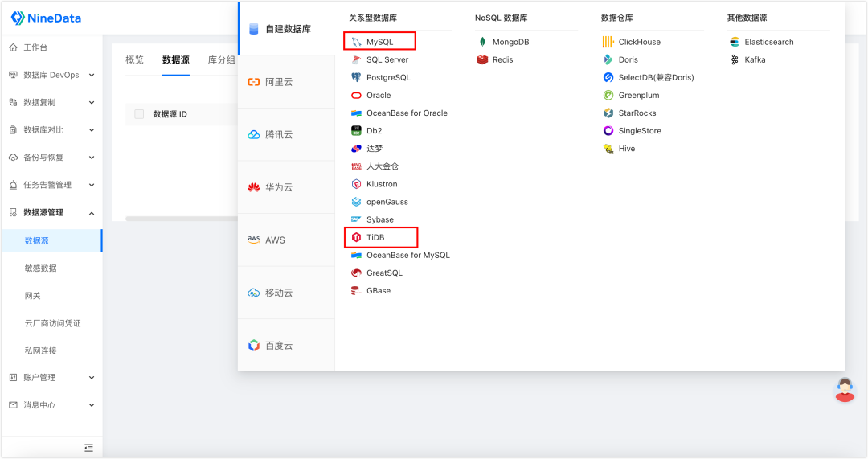
Task: Open the customer support avatar
Action: (845, 390)
